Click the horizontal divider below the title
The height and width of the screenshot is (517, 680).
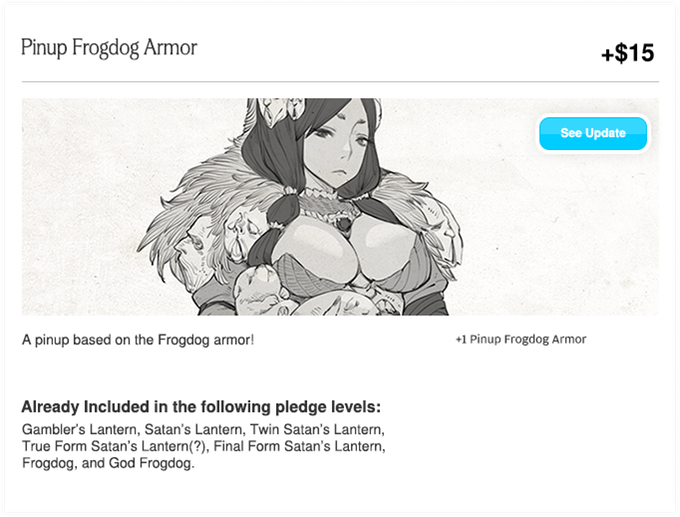[340, 82]
